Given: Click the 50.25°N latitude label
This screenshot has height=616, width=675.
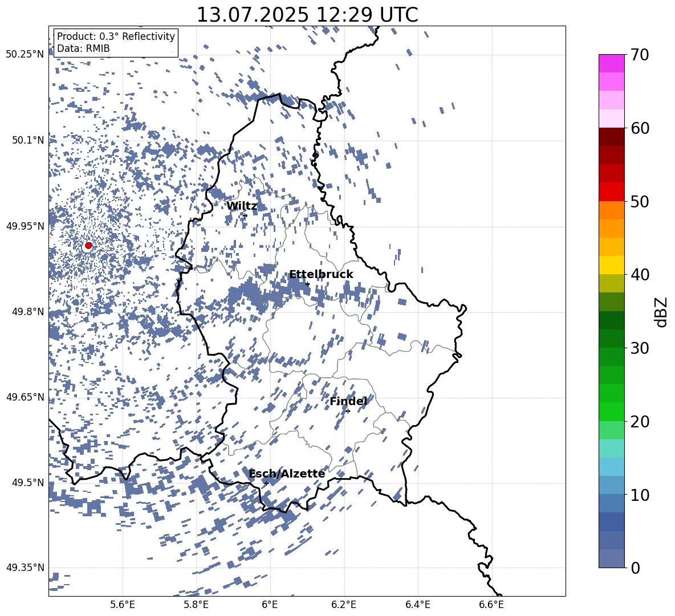Looking at the screenshot, I should point(25,54).
